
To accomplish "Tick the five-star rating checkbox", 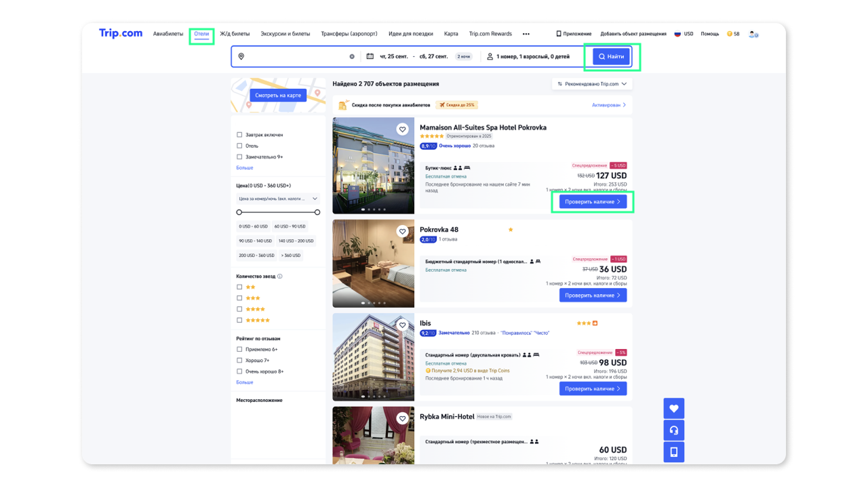I will (x=239, y=320).
